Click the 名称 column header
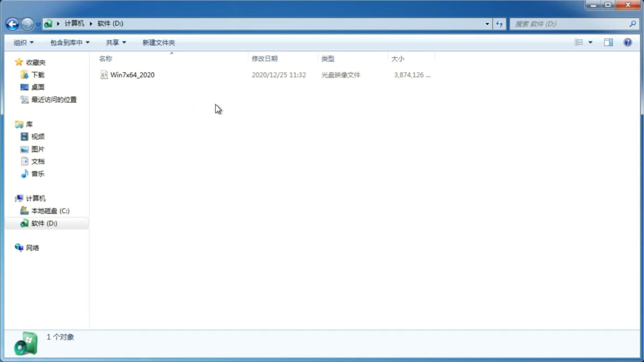This screenshot has height=362, width=644. point(105,58)
